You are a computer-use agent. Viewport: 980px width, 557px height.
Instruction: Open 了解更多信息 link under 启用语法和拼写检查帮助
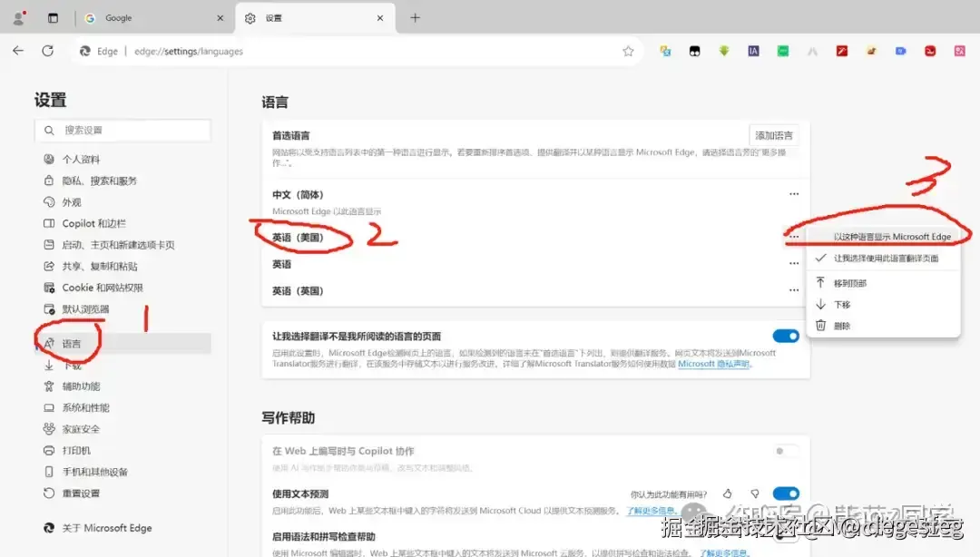point(723,552)
